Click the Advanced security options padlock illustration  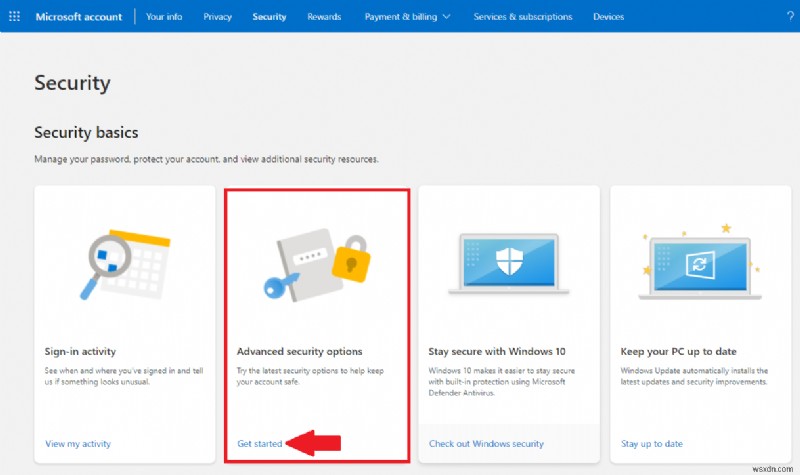[317, 265]
